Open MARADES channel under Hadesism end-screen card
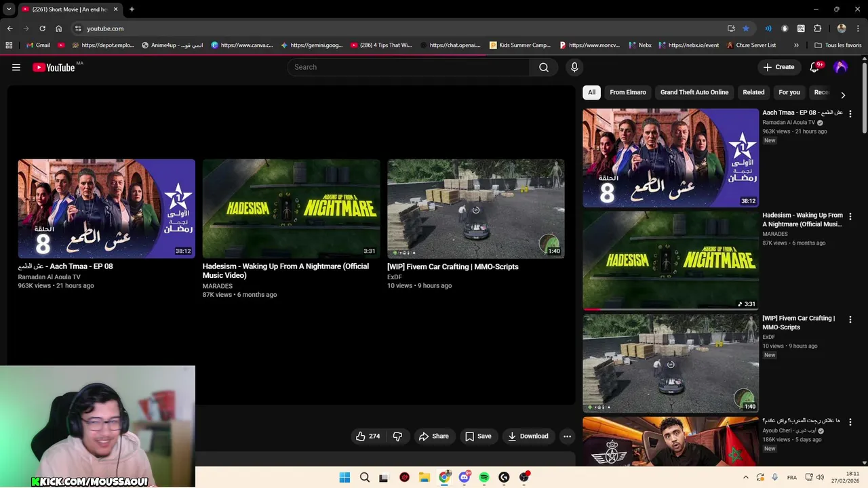Viewport: 868px width, 488px height. [x=217, y=286]
